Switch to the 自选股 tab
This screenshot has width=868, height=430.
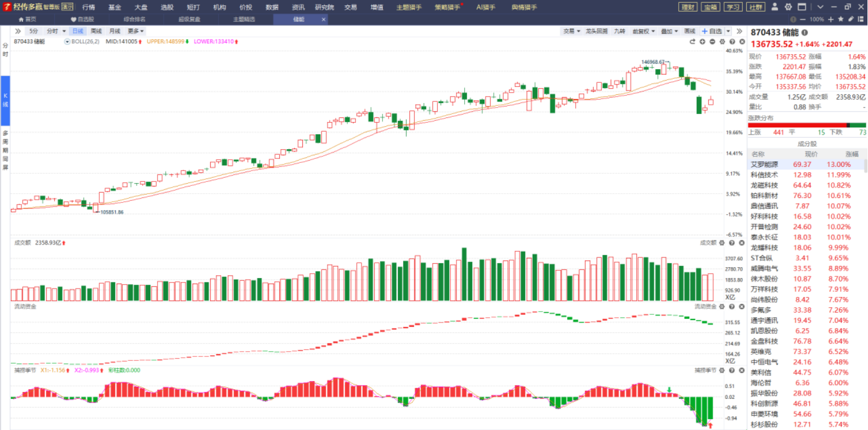tap(82, 19)
